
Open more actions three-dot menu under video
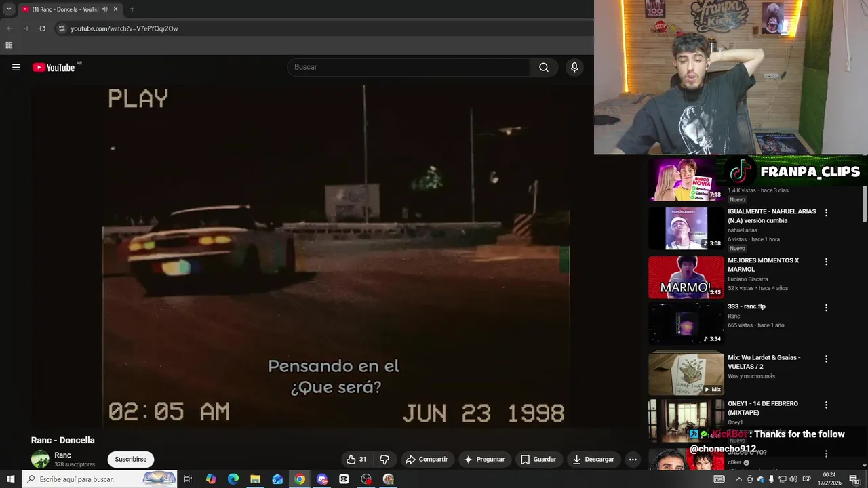click(x=633, y=459)
